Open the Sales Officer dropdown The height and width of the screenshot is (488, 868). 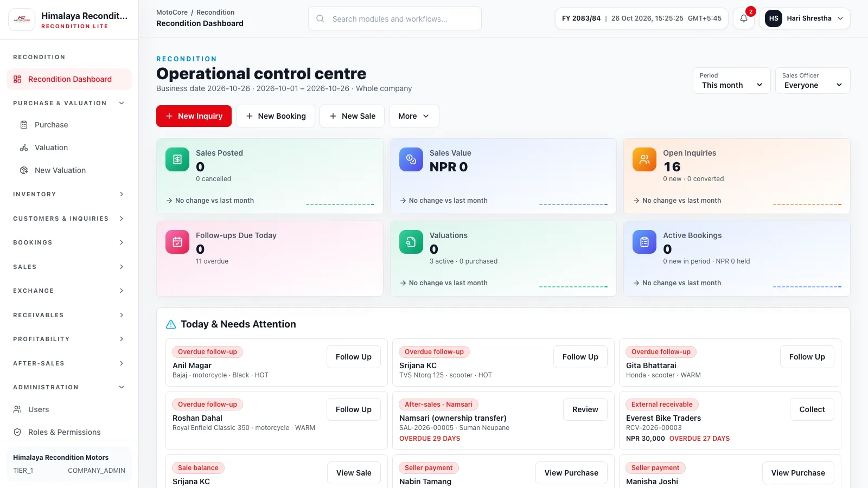pyautogui.click(x=813, y=80)
